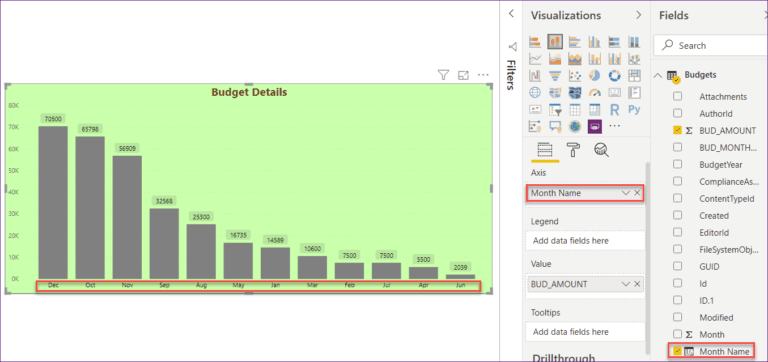Choose the Key influencers visual
This screenshot has height=362, width=768.
point(535,126)
